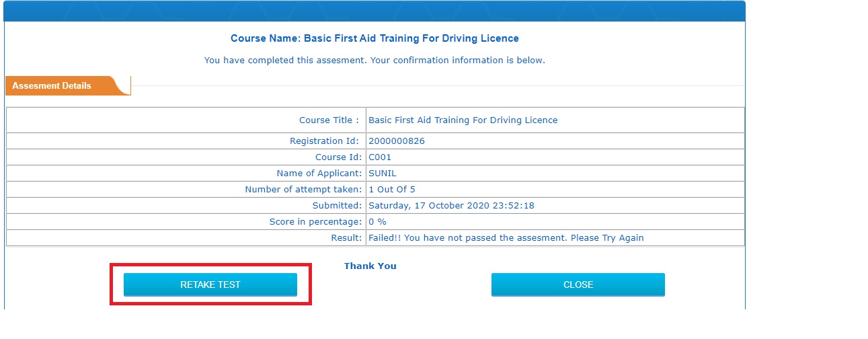Click the score value 0 %
Screen dimensions: 868x339
pyautogui.click(x=377, y=222)
